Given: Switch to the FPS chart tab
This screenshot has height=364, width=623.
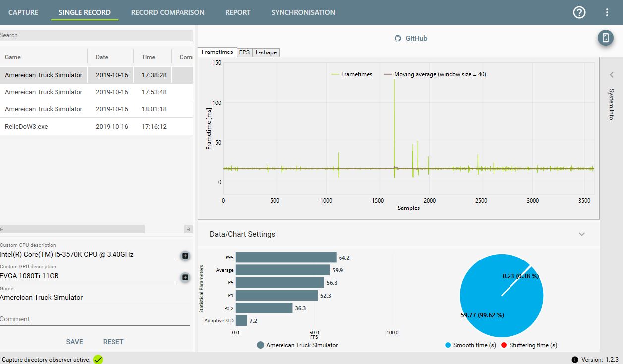Looking at the screenshot, I should coord(244,52).
